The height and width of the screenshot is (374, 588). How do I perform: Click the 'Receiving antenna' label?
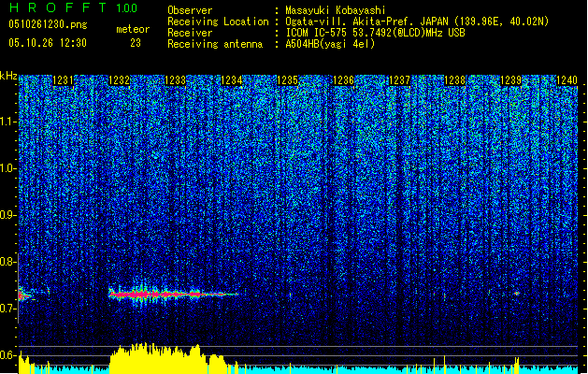[x=215, y=44]
